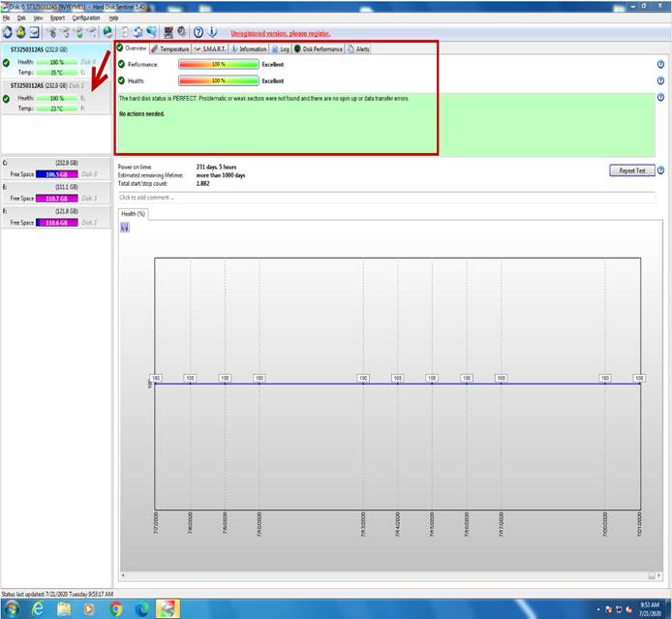
Task: Open the Configuration menu
Action: click(x=86, y=17)
